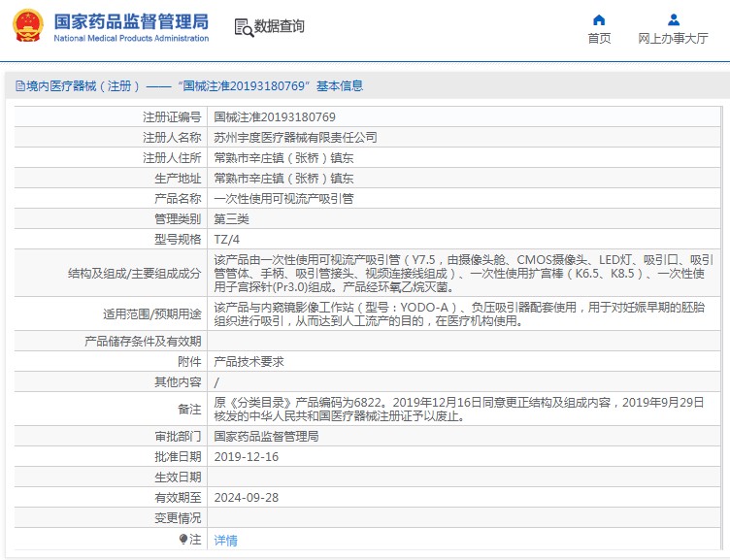This screenshot has width=730, height=560.
Task: Click the TZ/4 model specification value
Action: [x=227, y=240]
